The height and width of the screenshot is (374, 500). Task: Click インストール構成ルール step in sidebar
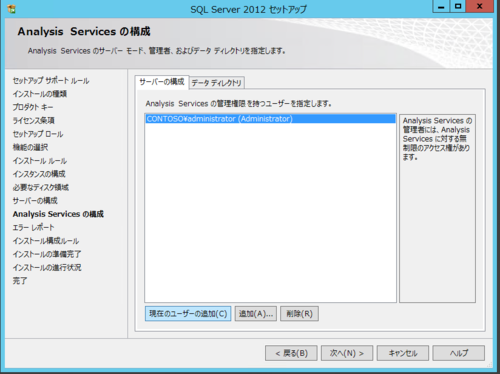pos(46,241)
